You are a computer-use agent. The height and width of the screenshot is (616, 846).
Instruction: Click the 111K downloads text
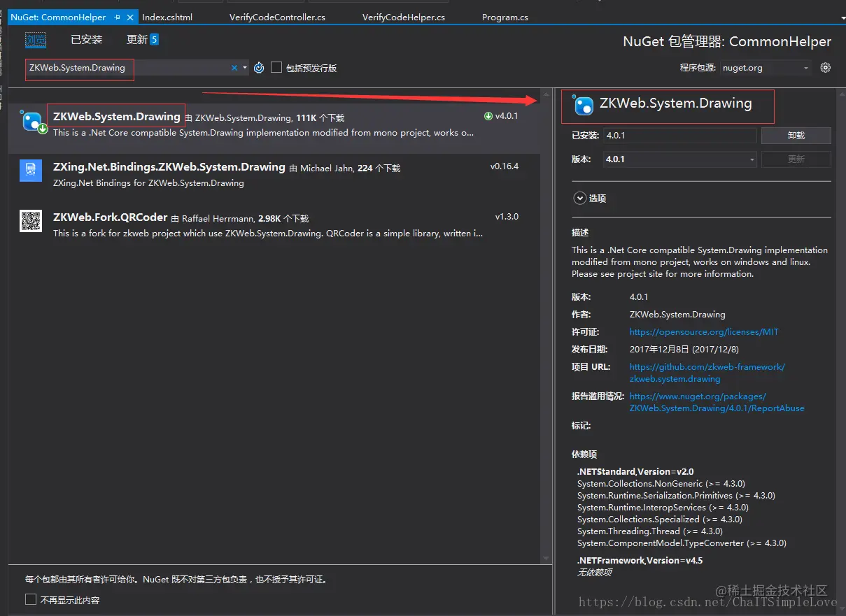pyautogui.click(x=320, y=118)
